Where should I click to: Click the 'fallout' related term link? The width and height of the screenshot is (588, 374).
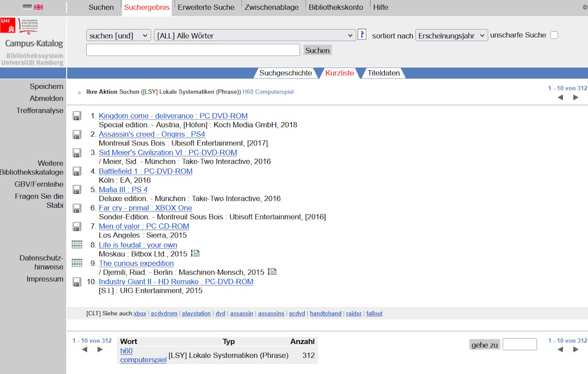tap(374, 314)
